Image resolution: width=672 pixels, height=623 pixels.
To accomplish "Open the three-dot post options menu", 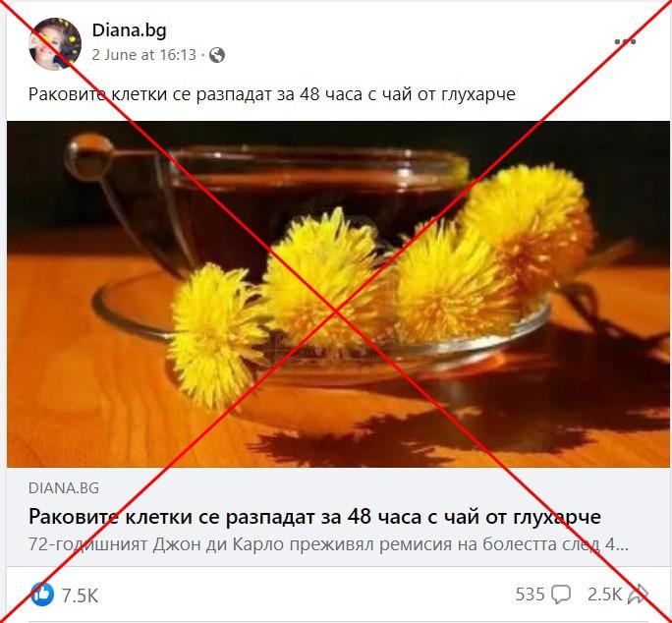I will click(625, 42).
